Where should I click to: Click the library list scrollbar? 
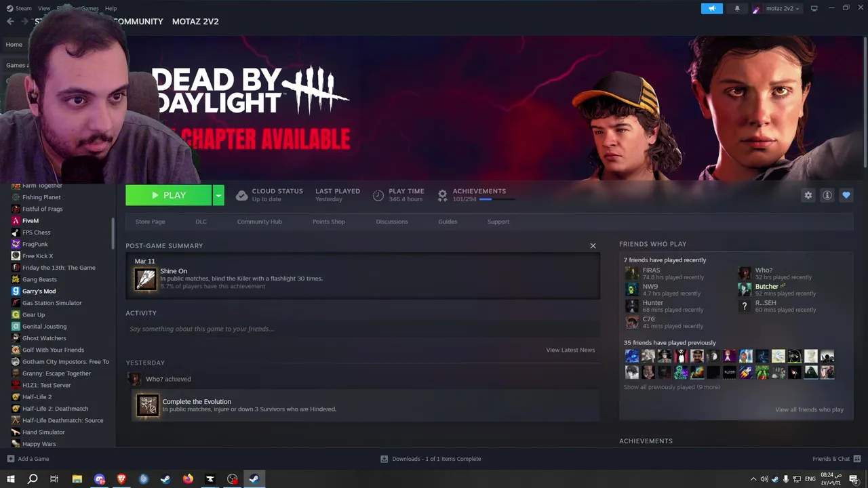click(113, 235)
